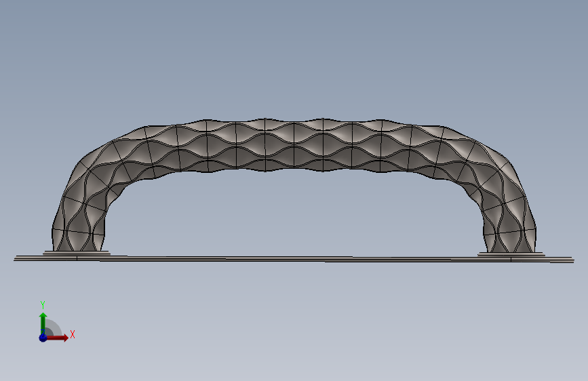Click the green Y axis arrow of the triad
This screenshot has width=588, height=381.
(43, 323)
